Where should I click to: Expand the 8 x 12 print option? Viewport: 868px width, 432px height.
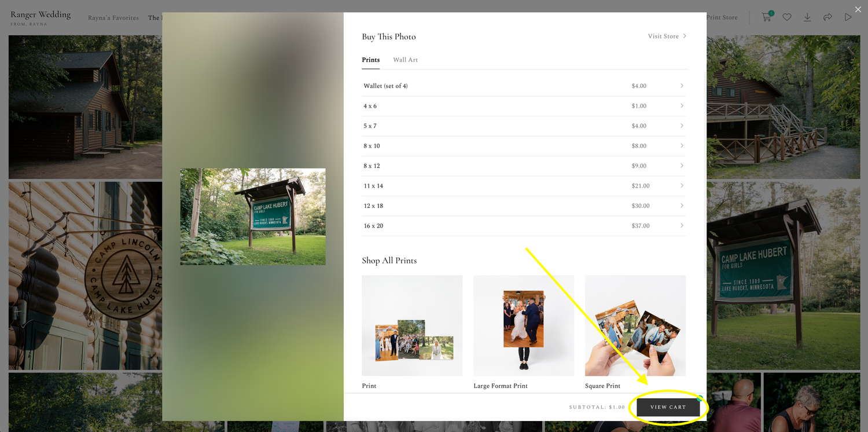524,166
